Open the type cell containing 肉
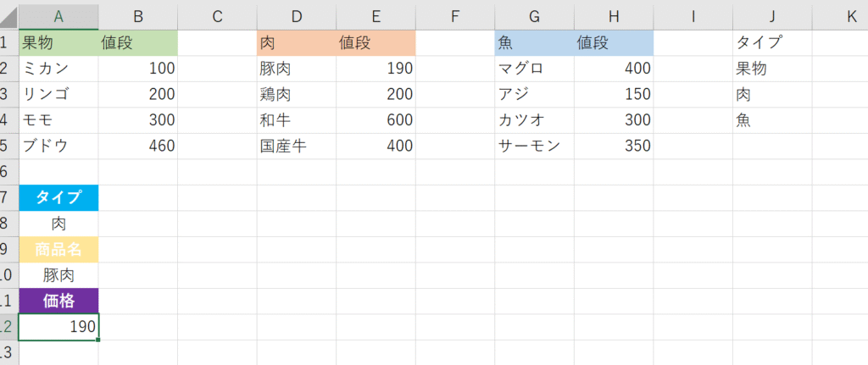The height and width of the screenshot is (365, 868). pyautogui.click(x=58, y=224)
